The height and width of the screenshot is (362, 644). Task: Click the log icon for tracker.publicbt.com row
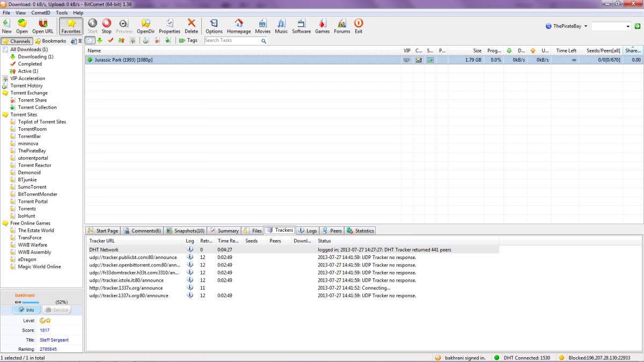190,257
